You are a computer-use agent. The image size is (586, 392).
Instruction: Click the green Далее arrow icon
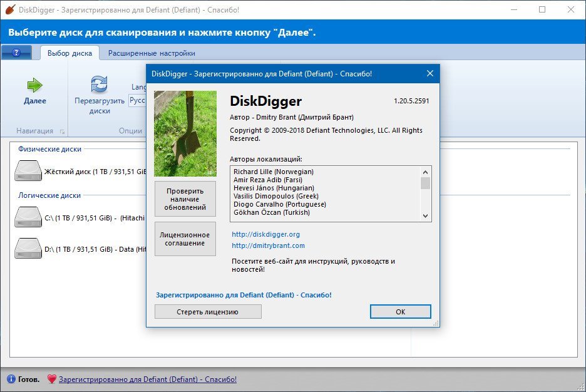35,85
